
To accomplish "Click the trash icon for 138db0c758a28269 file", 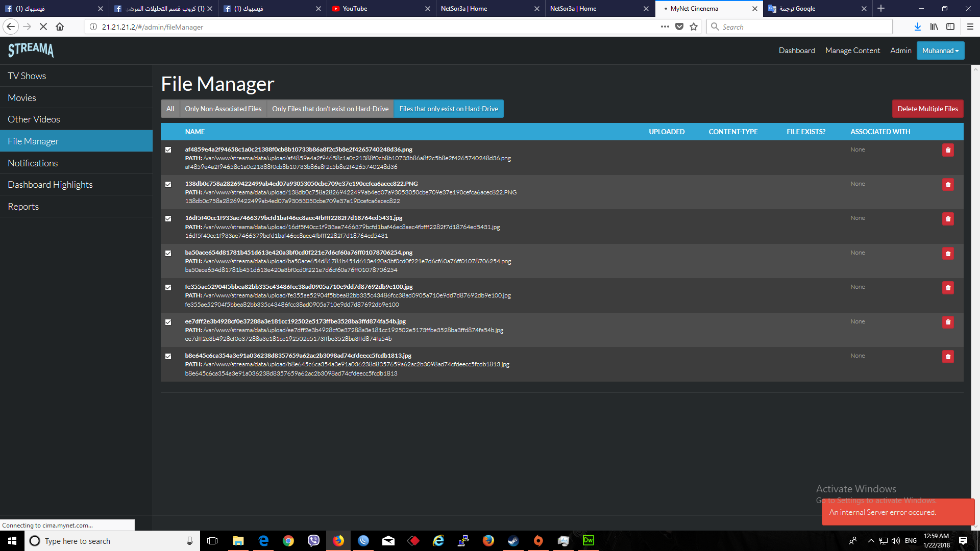I will coord(948,184).
